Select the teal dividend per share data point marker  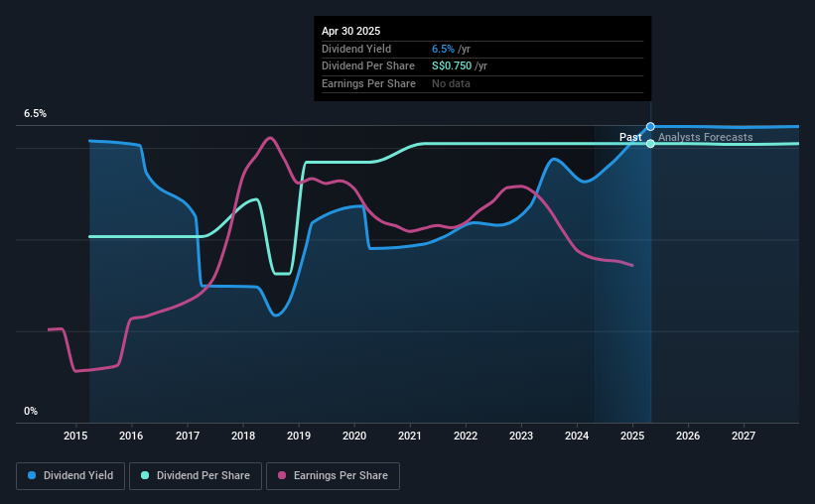pos(650,144)
